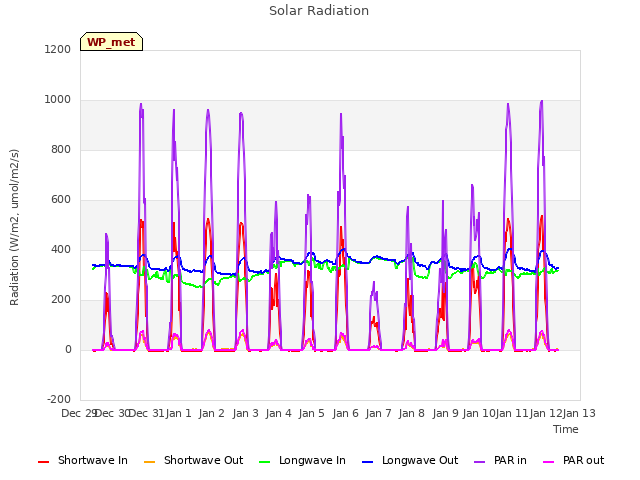Click the Jan 10 x-axis tick label
The image size is (640, 480).
click(x=479, y=413)
